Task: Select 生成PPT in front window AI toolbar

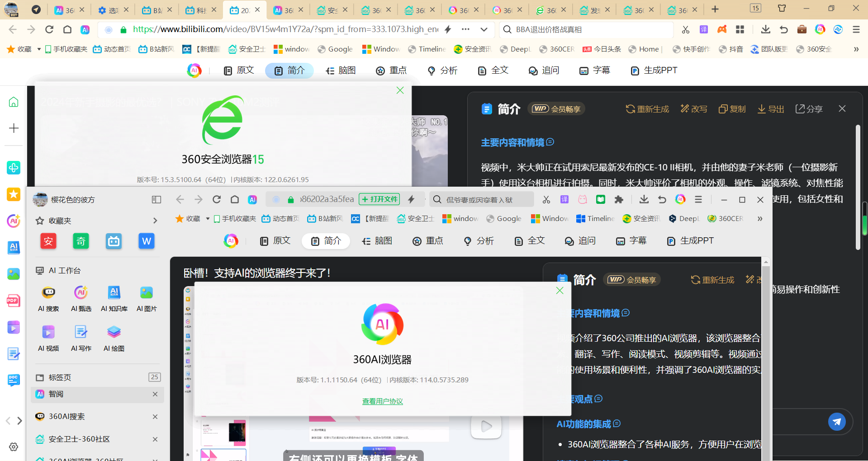Action: [x=690, y=241]
